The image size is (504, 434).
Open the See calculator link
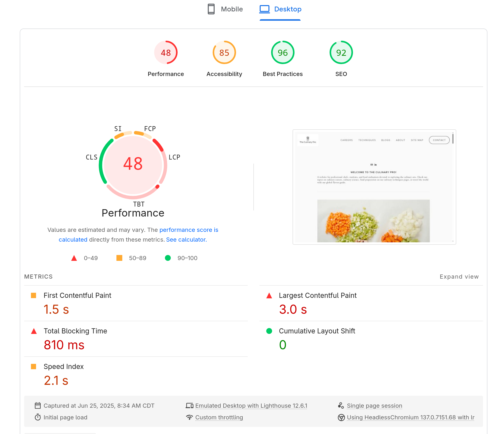click(x=186, y=240)
